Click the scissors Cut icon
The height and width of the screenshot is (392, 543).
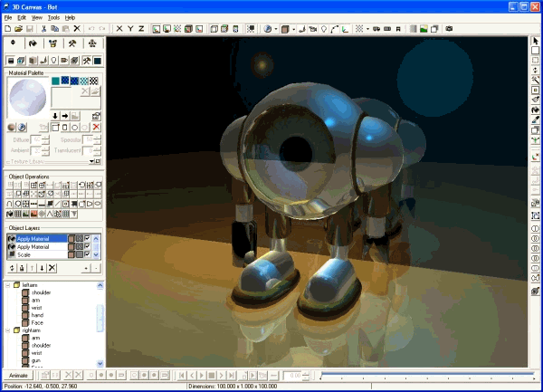[43, 29]
